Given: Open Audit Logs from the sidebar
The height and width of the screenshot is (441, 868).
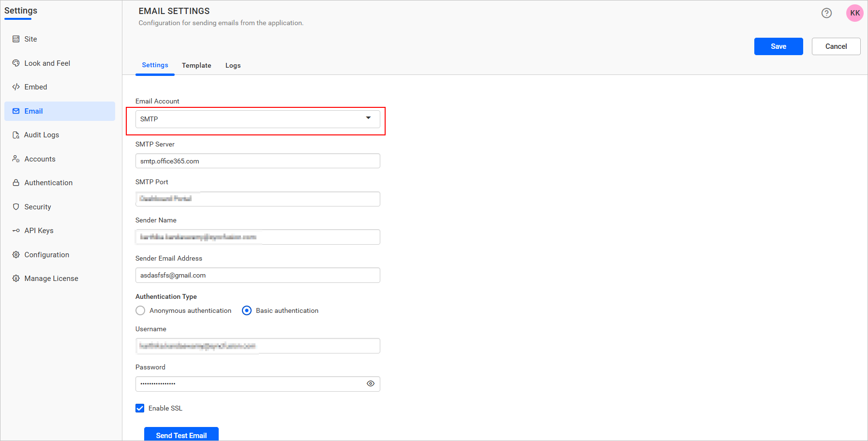Looking at the screenshot, I should pyautogui.click(x=16, y=134).
